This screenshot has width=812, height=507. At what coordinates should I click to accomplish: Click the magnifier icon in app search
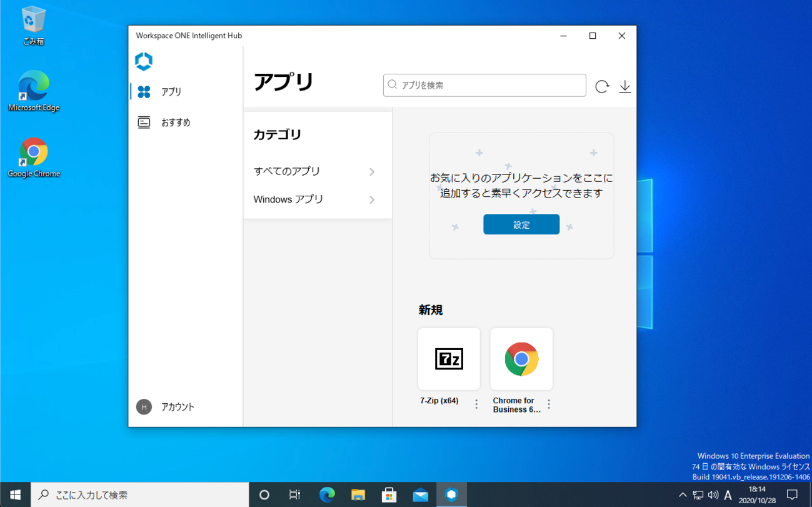pyautogui.click(x=393, y=85)
